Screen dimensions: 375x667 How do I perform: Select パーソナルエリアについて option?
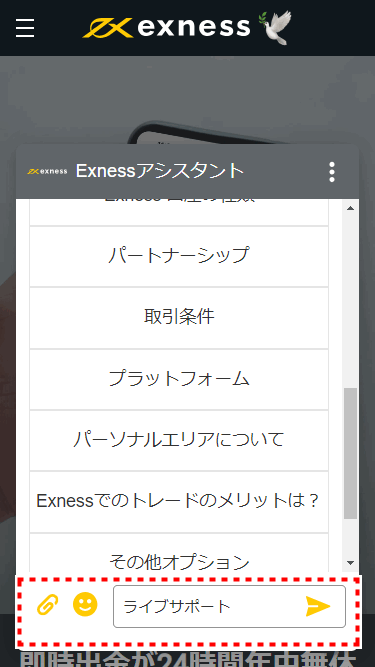point(179,441)
